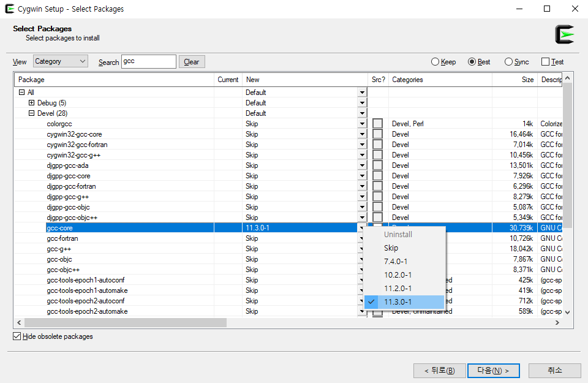Open the version dropdown for cygwin32-gcc-g++

click(x=362, y=155)
